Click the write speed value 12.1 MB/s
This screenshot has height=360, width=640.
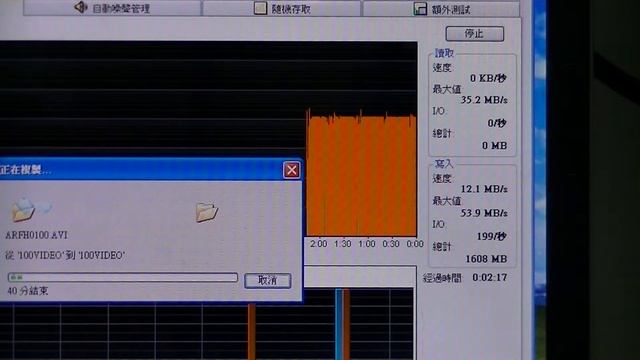click(484, 189)
